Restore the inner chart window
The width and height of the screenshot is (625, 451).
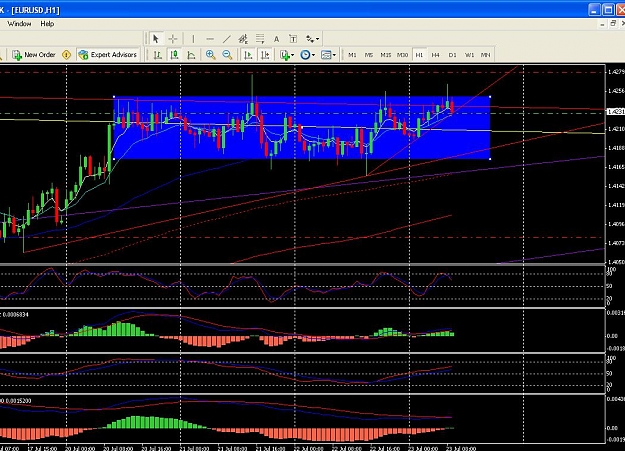click(x=613, y=24)
